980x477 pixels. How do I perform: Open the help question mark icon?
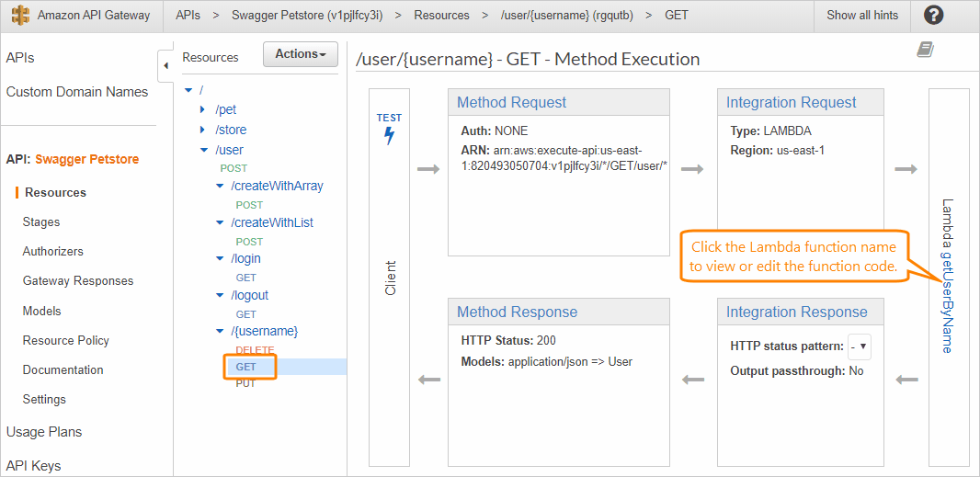[933, 15]
